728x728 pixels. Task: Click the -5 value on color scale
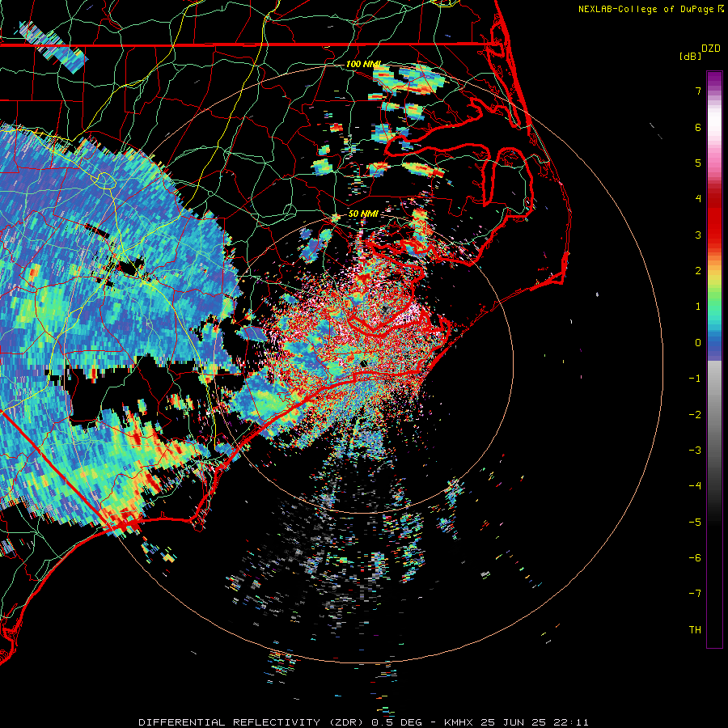point(695,523)
